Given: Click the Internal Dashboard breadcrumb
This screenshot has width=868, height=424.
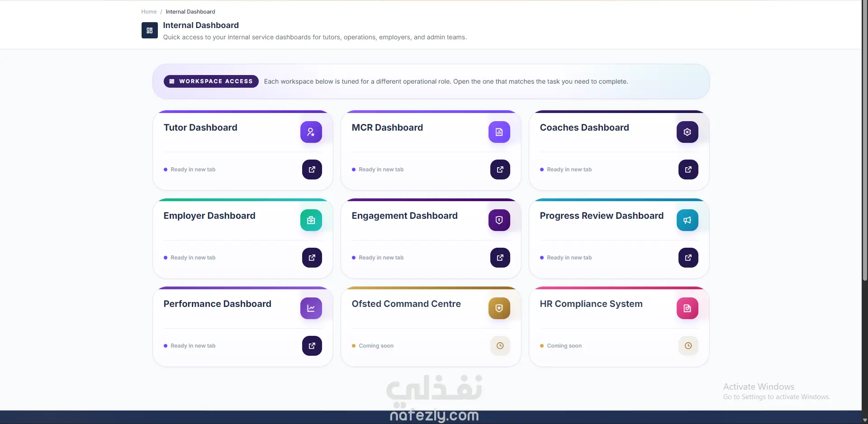Looking at the screenshot, I should 190,12.
